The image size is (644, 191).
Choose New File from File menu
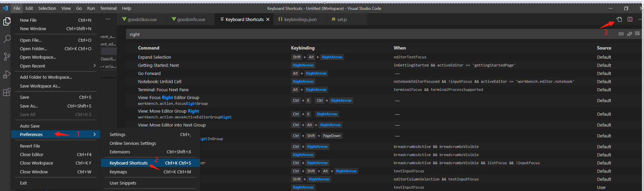56,20
